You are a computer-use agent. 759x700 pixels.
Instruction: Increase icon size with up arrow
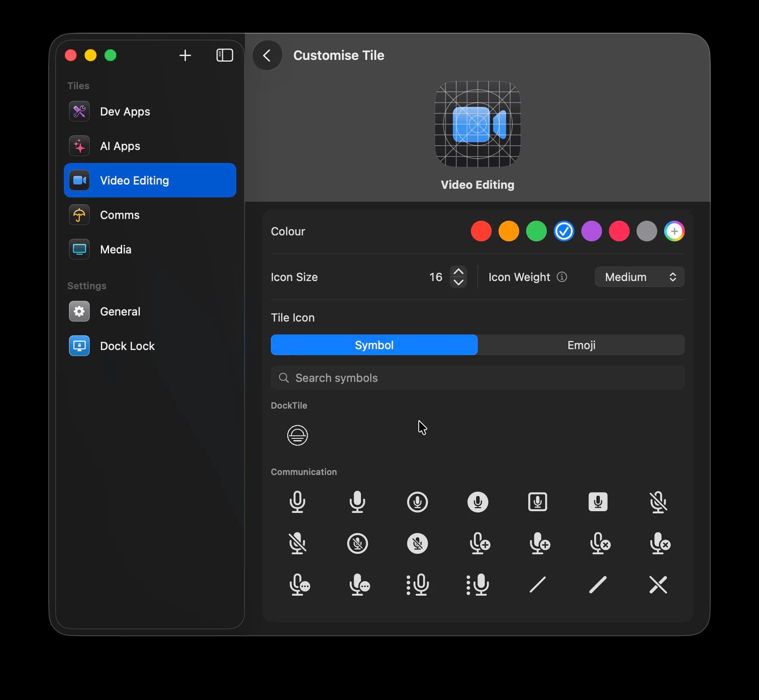(x=459, y=272)
